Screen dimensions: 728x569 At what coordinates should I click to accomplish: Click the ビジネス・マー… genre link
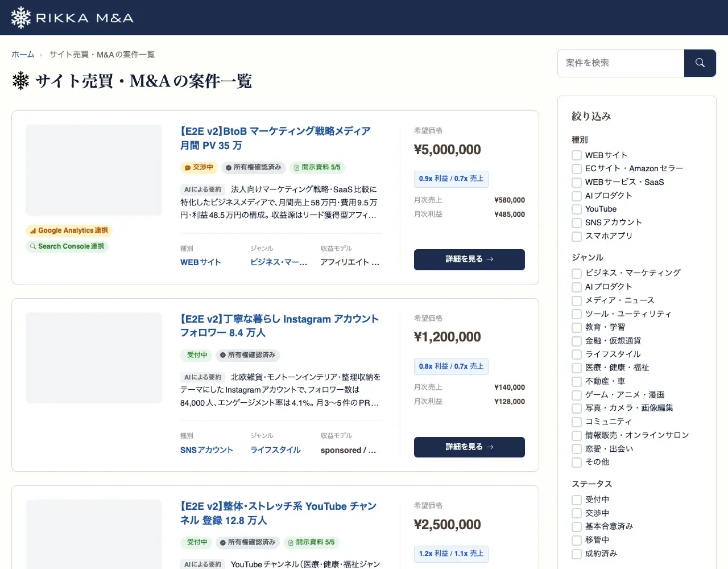click(x=279, y=262)
